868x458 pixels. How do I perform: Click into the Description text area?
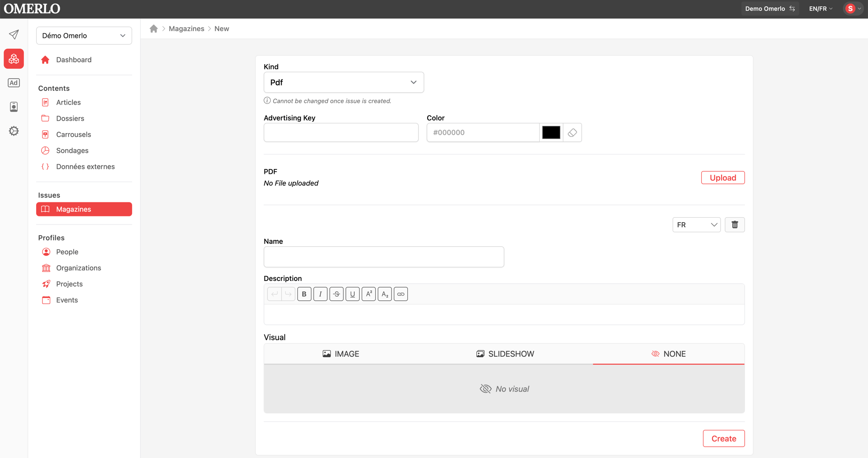tap(504, 314)
